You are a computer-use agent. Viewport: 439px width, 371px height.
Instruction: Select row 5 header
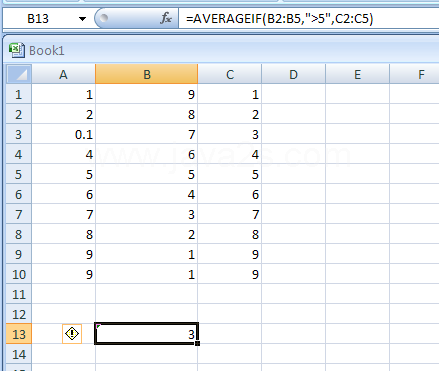19,174
